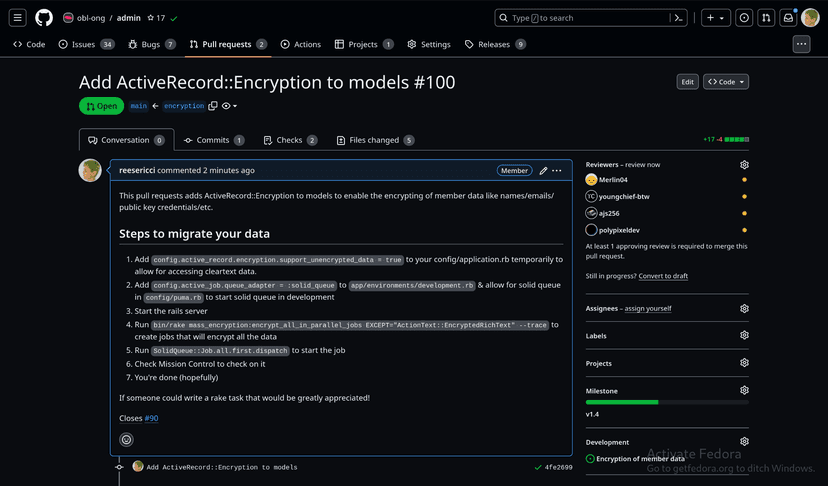The height and width of the screenshot is (486, 828).
Task: Open comment options three-dot menu
Action: [557, 171]
